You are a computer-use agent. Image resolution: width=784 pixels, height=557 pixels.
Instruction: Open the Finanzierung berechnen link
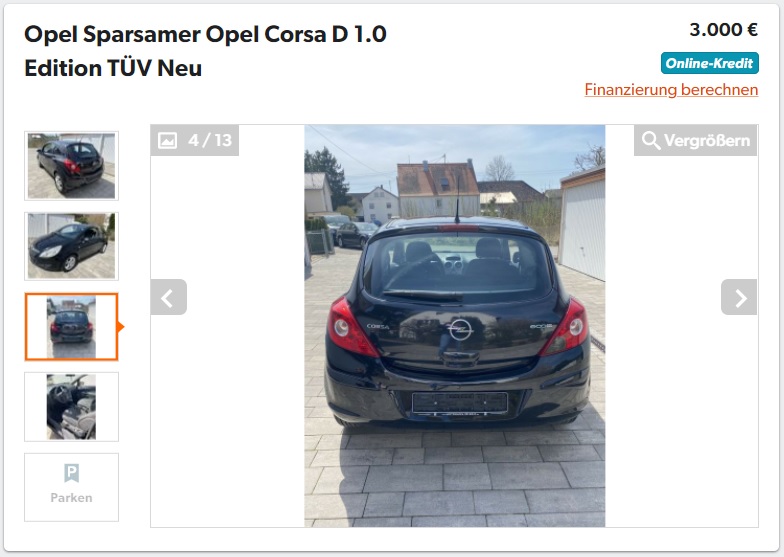(671, 90)
